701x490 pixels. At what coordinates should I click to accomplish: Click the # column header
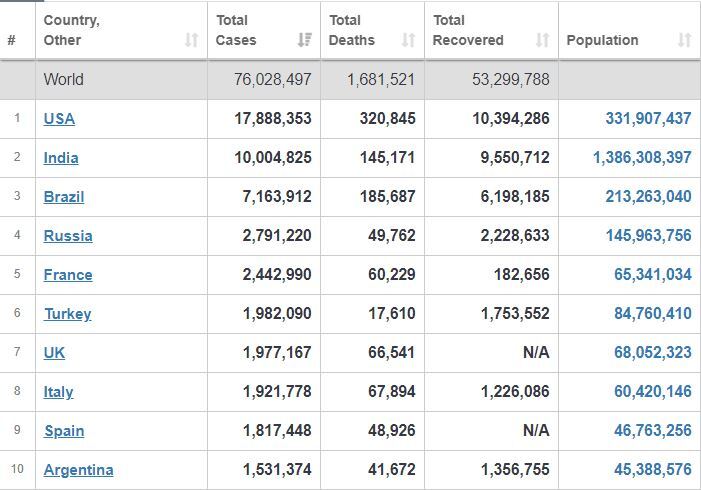(x=12, y=40)
